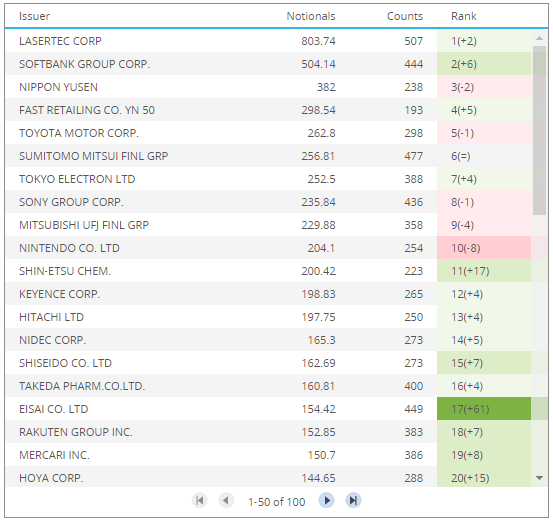Select TOYOTA MOTOR CORP. issuer cell
The height and width of the screenshot is (520, 553).
79,133
